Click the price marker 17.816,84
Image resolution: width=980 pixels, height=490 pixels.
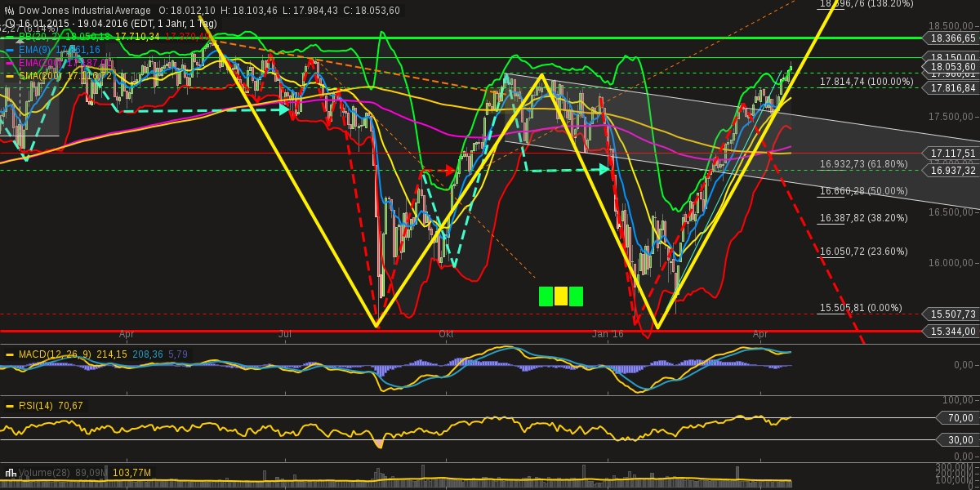[x=951, y=88]
